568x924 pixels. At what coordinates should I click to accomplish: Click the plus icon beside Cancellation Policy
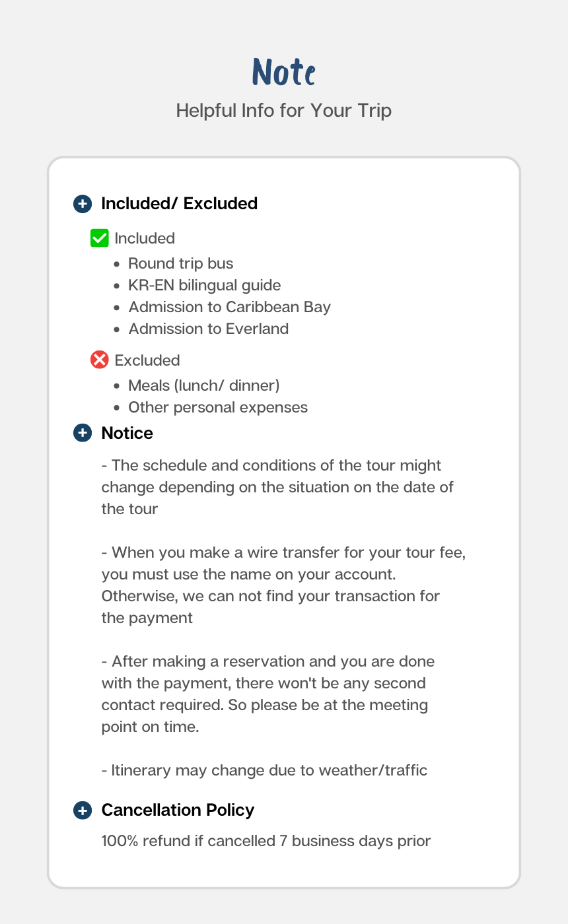tap(82, 810)
